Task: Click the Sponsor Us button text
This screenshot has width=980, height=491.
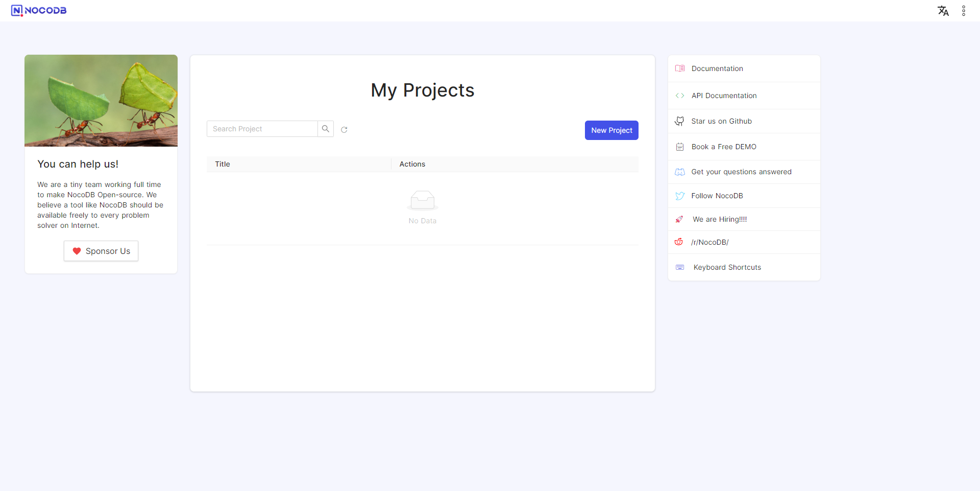Action: (x=108, y=251)
